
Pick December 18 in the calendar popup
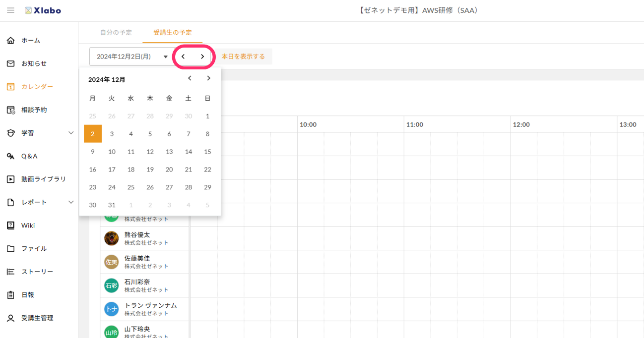tap(131, 169)
